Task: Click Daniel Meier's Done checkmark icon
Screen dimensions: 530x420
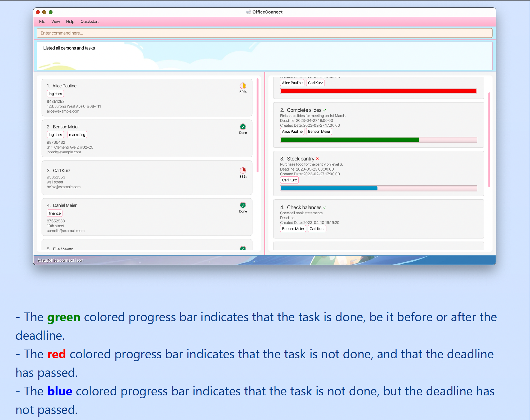Action: click(243, 205)
